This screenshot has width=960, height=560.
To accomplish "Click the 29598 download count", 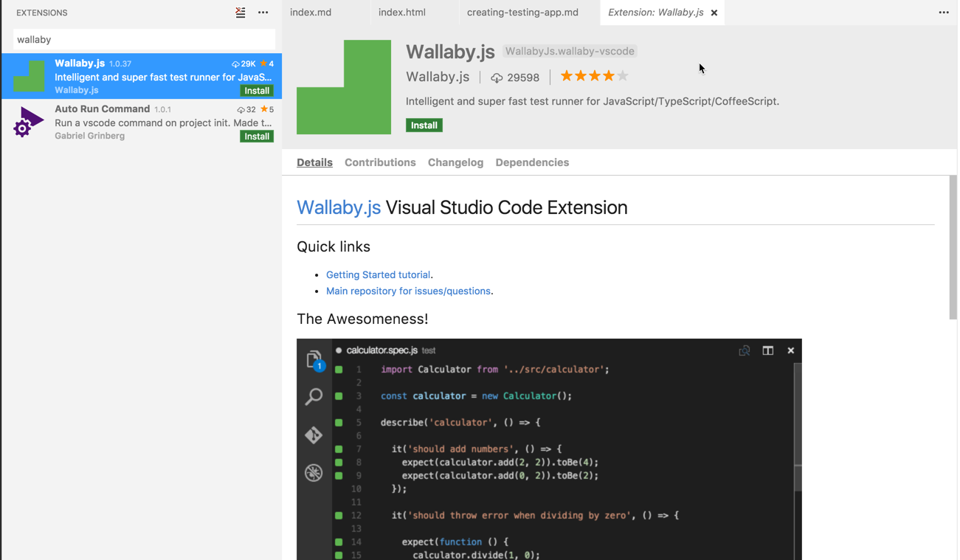I will tap(523, 77).
